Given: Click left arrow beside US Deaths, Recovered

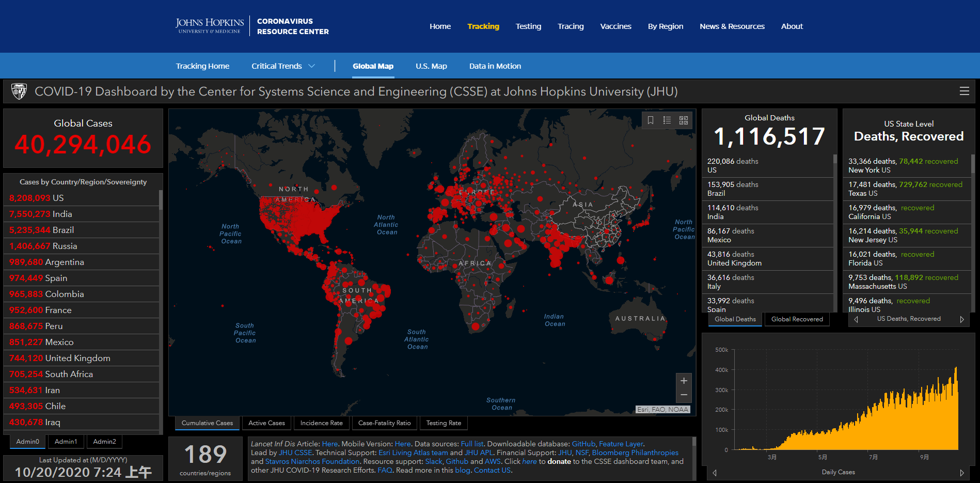Looking at the screenshot, I should click(x=856, y=319).
